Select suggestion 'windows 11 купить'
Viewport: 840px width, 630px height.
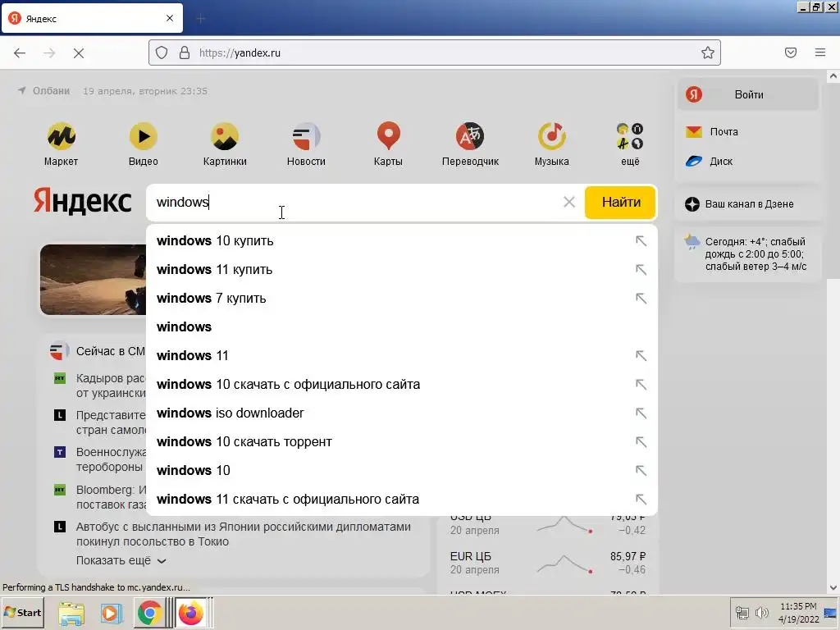pyautogui.click(x=214, y=269)
